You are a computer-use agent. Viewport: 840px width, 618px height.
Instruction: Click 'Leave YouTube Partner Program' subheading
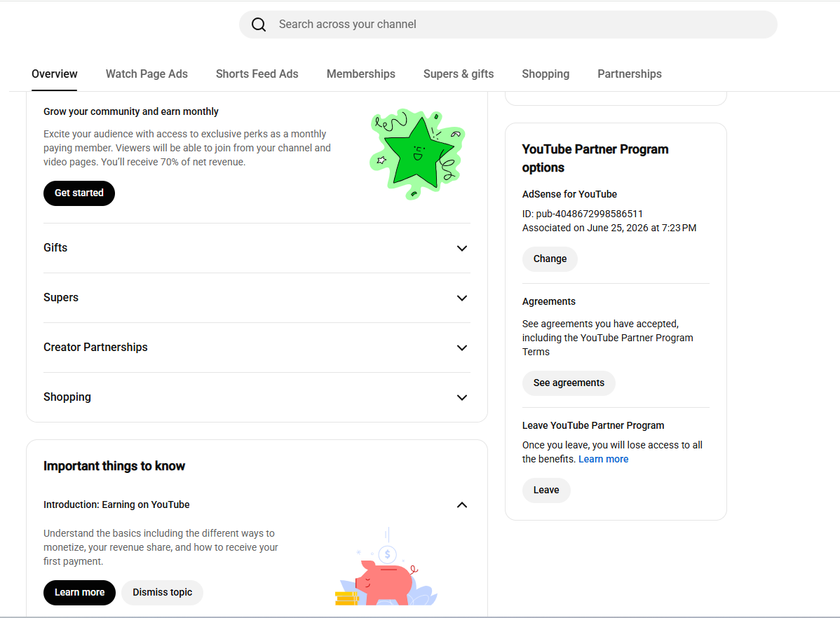593,425
